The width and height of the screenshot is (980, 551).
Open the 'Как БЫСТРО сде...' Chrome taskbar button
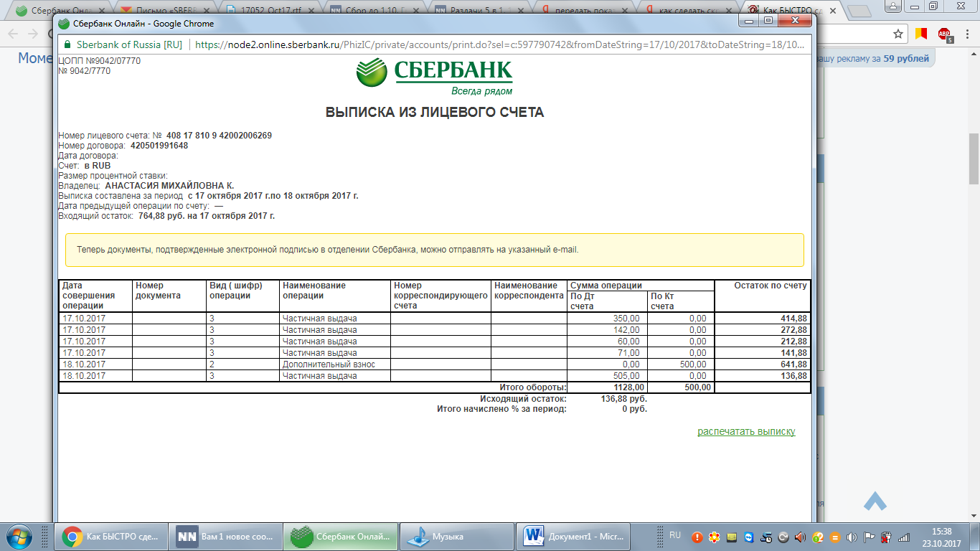pyautogui.click(x=110, y=536)
